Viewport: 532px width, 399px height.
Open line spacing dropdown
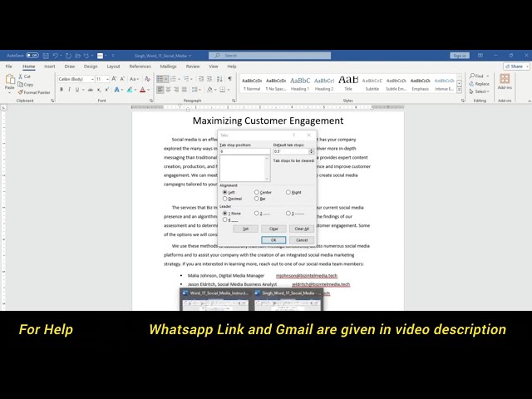pos(195,90)
